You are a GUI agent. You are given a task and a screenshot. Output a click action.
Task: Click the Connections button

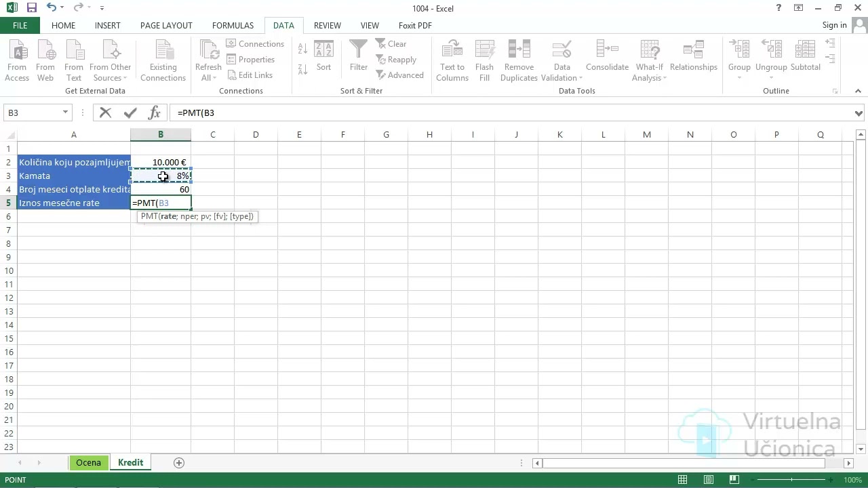click(x=255, y=44)
